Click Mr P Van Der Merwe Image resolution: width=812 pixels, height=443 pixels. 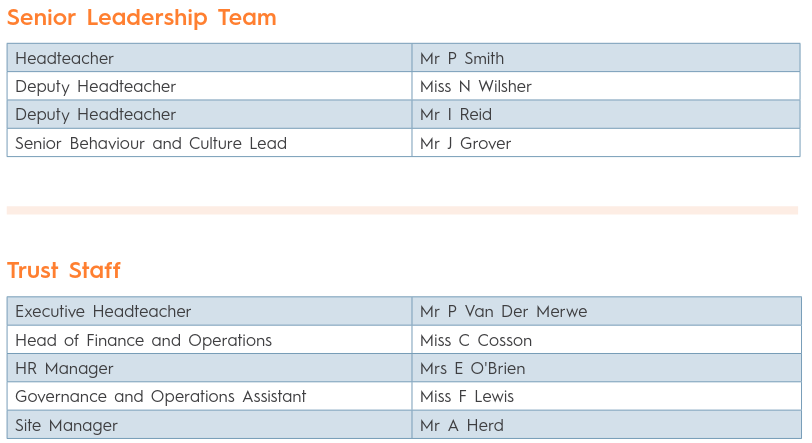(x=504, y=311)
